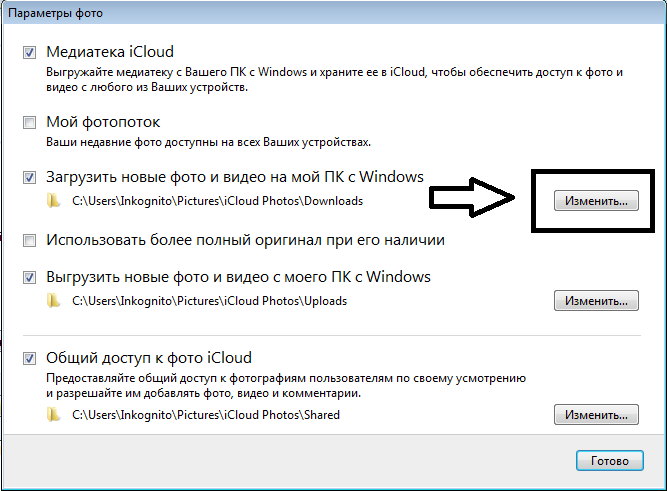The image size is (667, 491).
Task: Click the Медиатека iCloud label text
Action: tap(110, 52)
